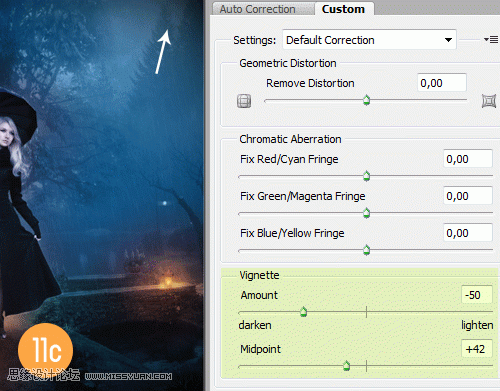Click the Fix Blue/Yellow Fringe slider handle

click(366, 250)
